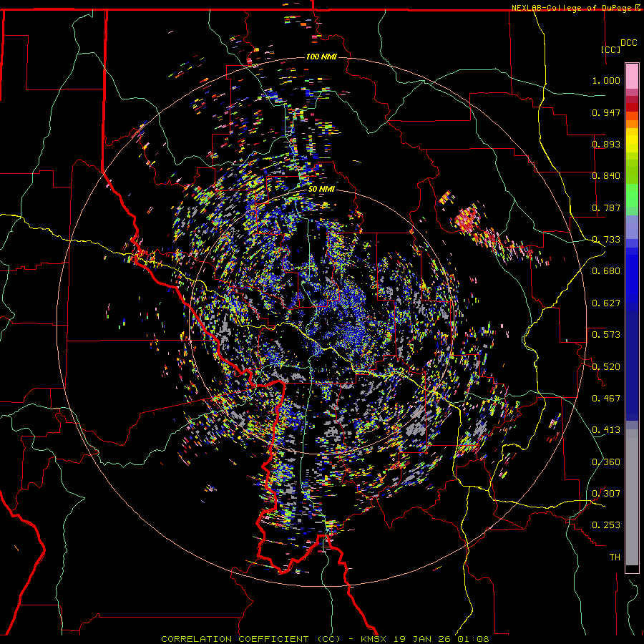Select the 0.307 scale value
644x644 pixels.
click(x=606, y=494)
